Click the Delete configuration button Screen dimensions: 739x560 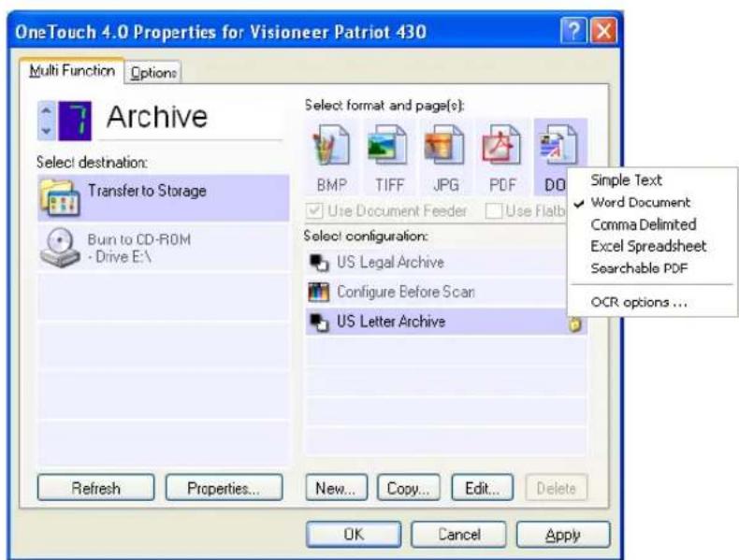[557, 487]
